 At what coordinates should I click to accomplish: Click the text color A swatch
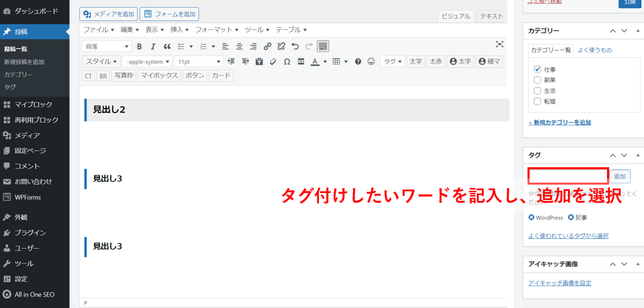coord(314,62)
